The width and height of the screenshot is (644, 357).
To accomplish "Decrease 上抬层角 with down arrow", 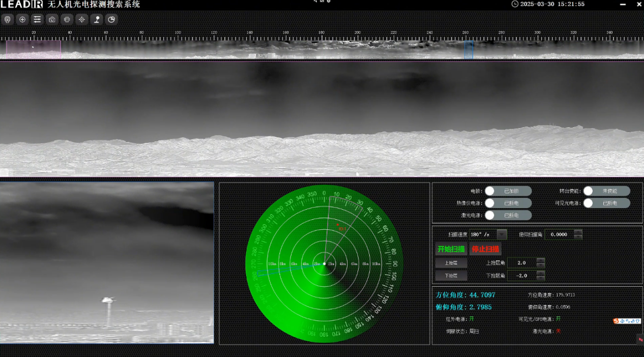I will pos(541,265).
